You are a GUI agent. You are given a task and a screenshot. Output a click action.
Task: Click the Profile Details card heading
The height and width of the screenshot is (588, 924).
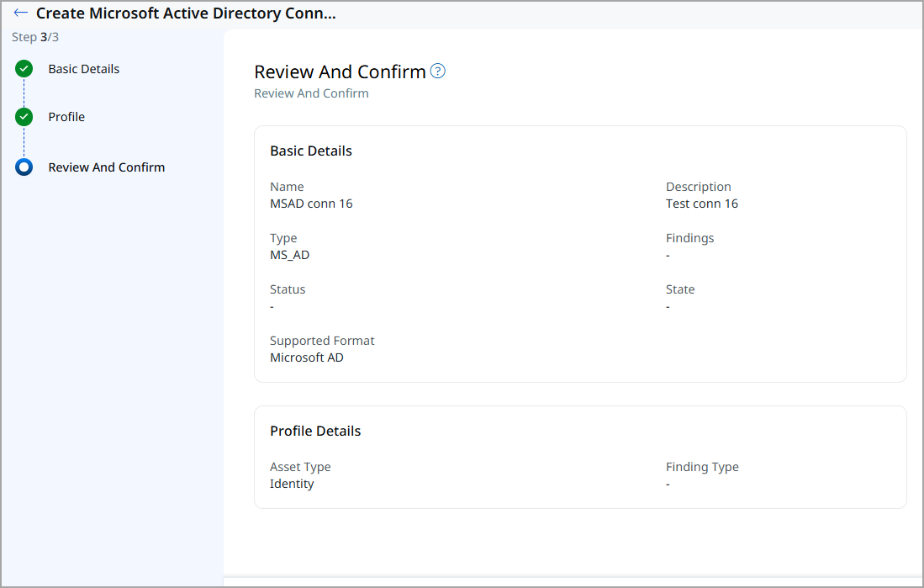click(314, 431)
